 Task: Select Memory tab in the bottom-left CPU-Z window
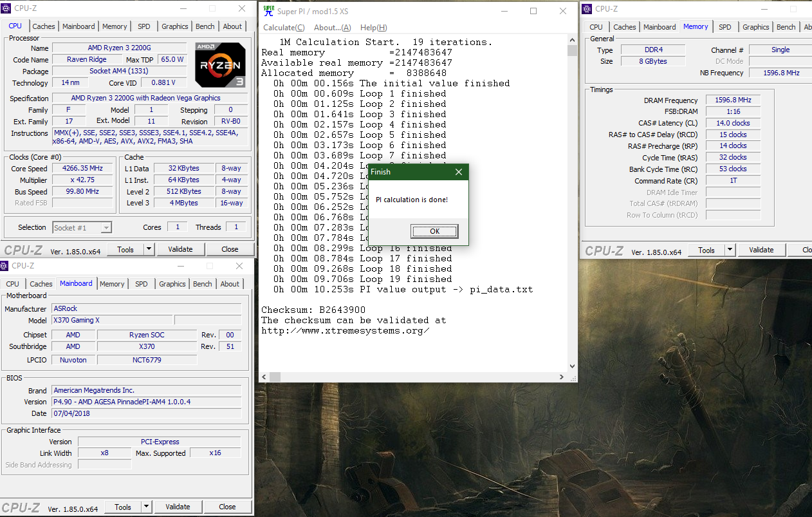(112, 284)
